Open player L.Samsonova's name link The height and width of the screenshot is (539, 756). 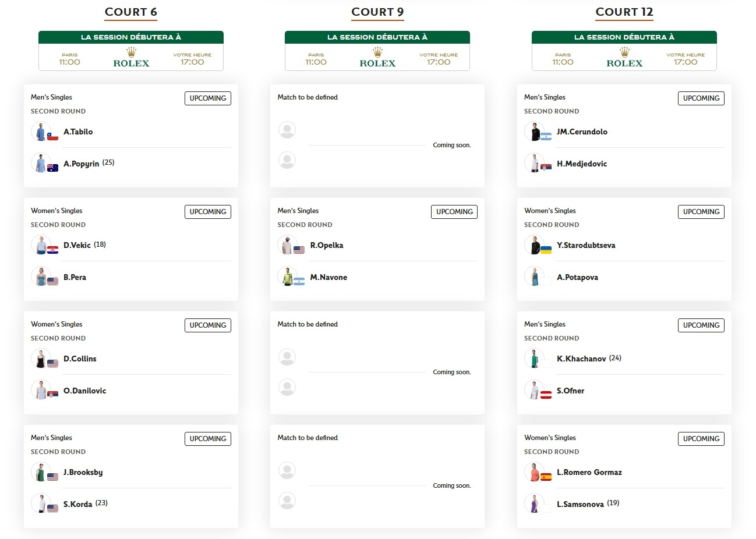pos(580,504)
